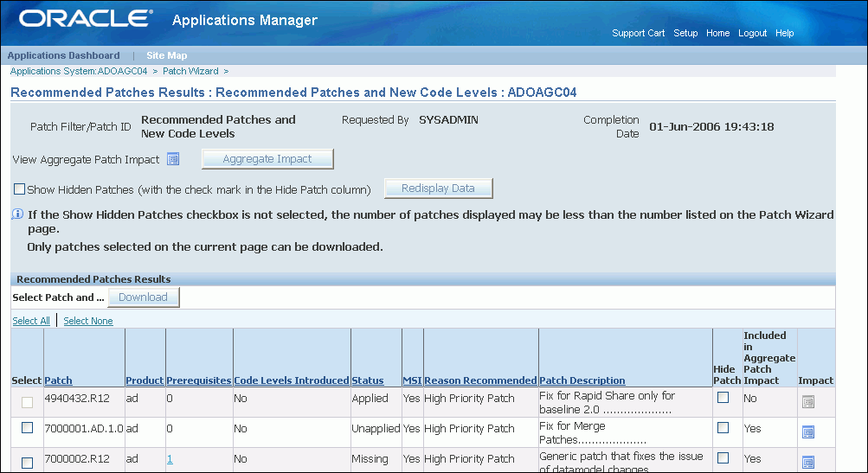
Task: Open Impact icon for patch 7000002.R12
Action: 808,462
